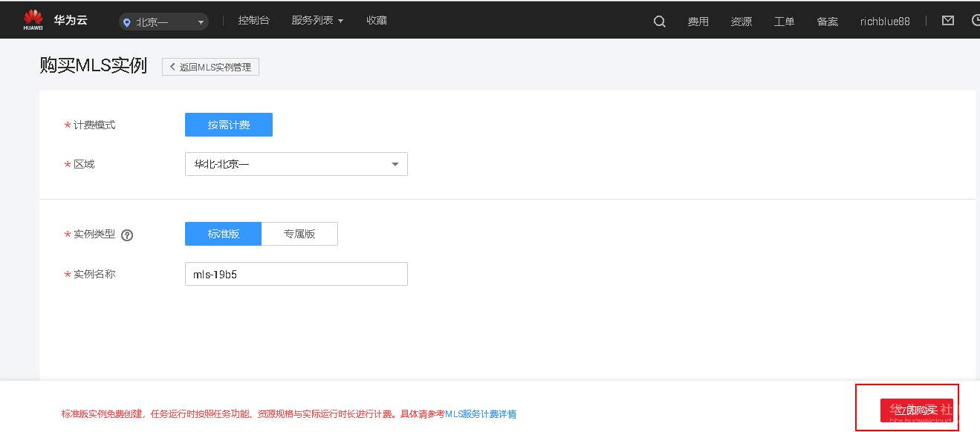Open the 资源 menu
The image size is (980, 432).
[x=741, y=22]
